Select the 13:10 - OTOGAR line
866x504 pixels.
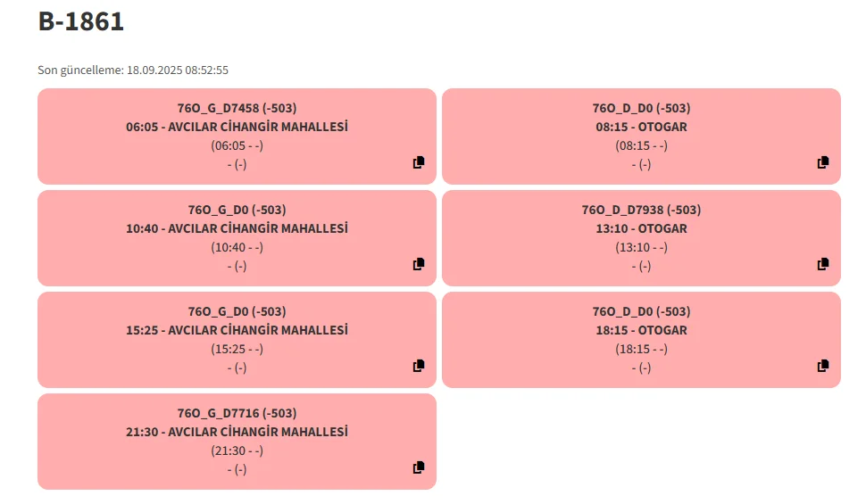641,228
